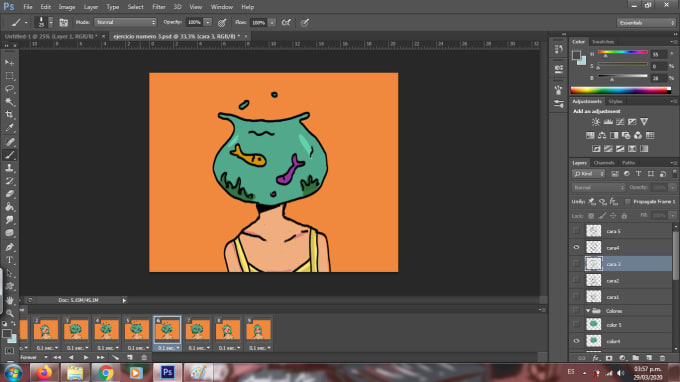Go to the next animation frame

(x=100, y=357)
